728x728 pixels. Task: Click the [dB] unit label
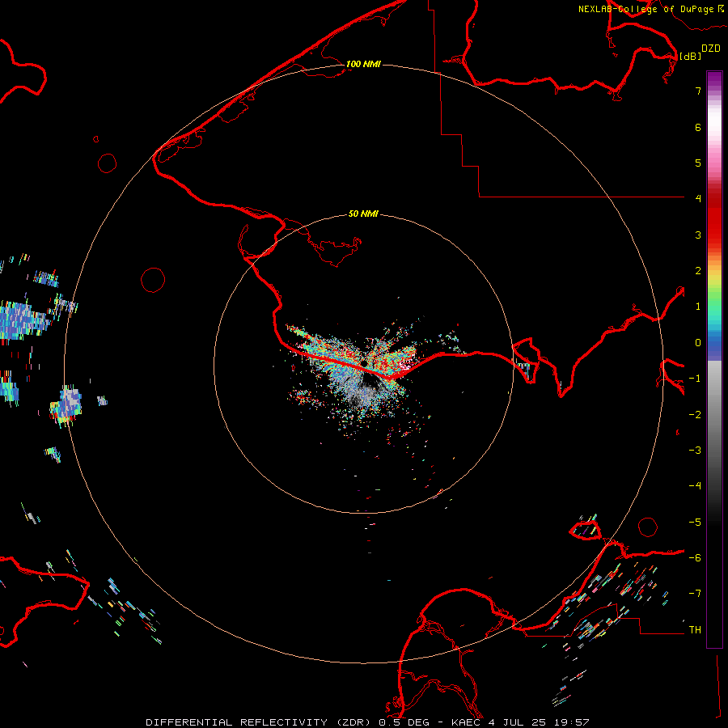(691, 56)
